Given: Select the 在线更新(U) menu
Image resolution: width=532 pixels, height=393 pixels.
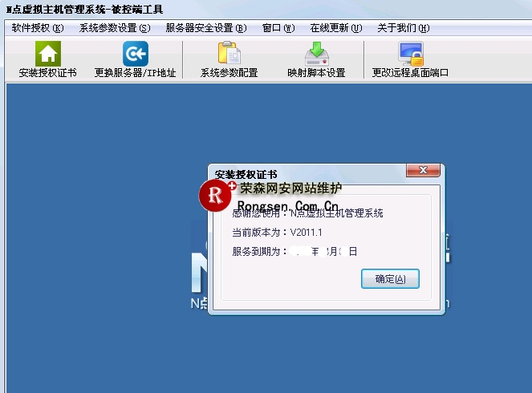Looking at the screenshot, I should [x=335, y=28].
